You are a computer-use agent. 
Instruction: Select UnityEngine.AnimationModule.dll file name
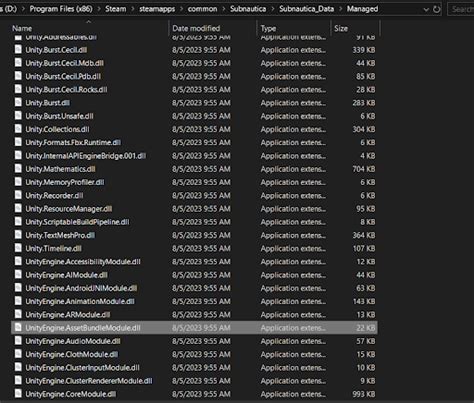coord(80,301)
